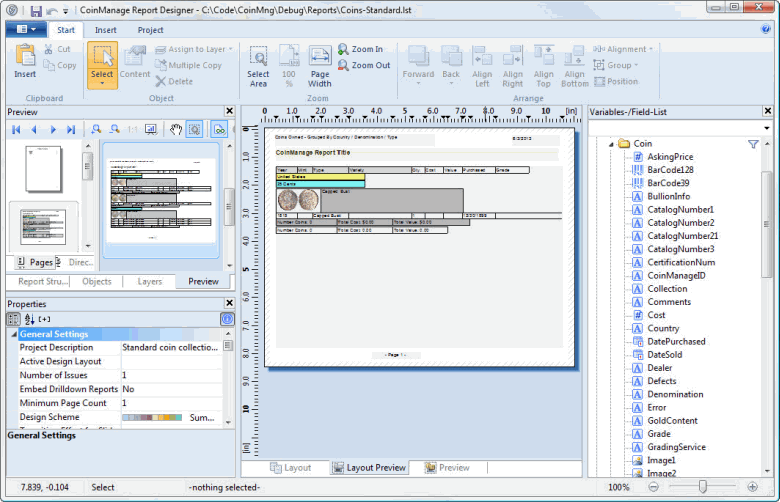Click the Page Width zoom icon
The image size is (780, 502).
point(320,66)
